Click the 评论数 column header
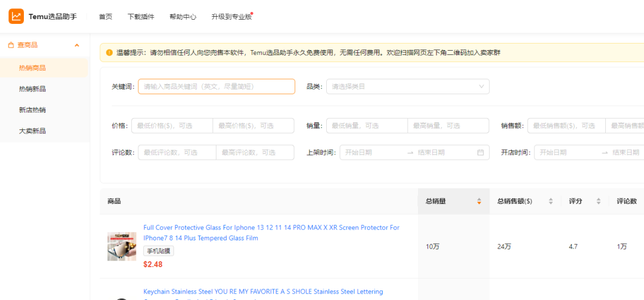The height and width of the screenshot is (300, 644). (627, 202)
